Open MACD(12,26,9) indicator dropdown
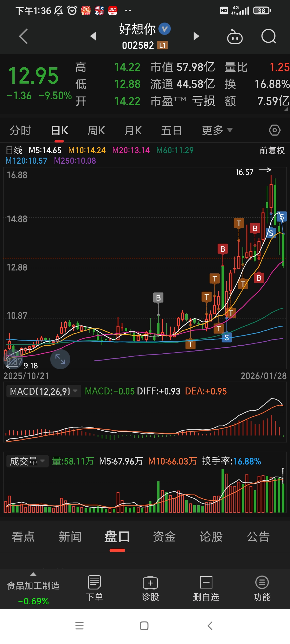 coord(44,391)
